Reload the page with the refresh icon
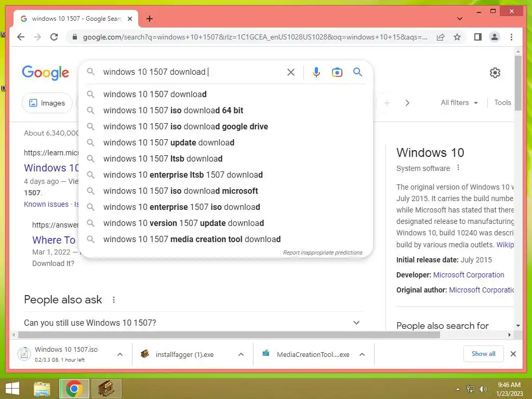Image resolution: width=532 pixels, height=399 pixels. pos(54,37)
